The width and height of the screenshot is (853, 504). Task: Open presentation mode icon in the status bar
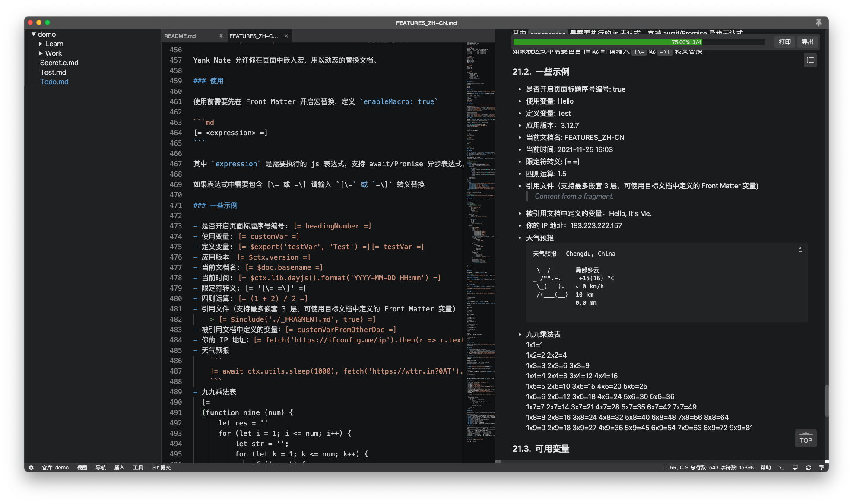pyautogui.click(x=795, y=467)
